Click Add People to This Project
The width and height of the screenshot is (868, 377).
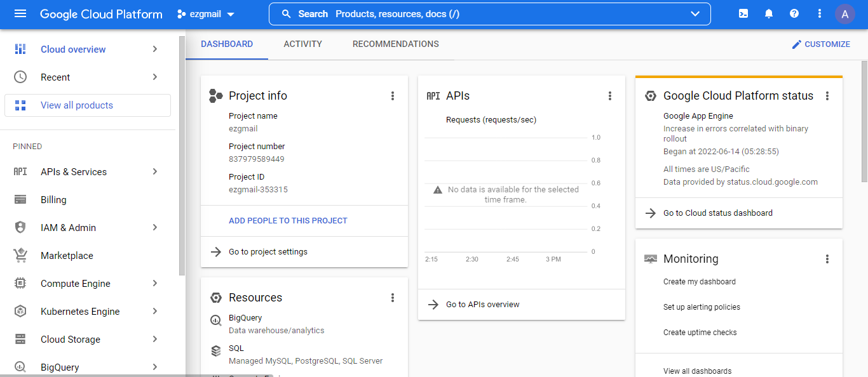288,221
